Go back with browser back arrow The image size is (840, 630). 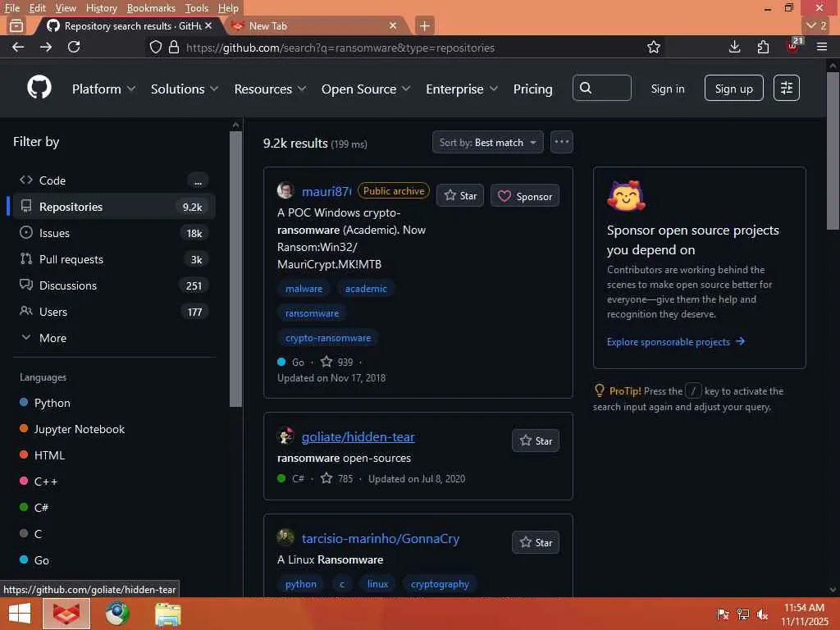pos(18,47)
